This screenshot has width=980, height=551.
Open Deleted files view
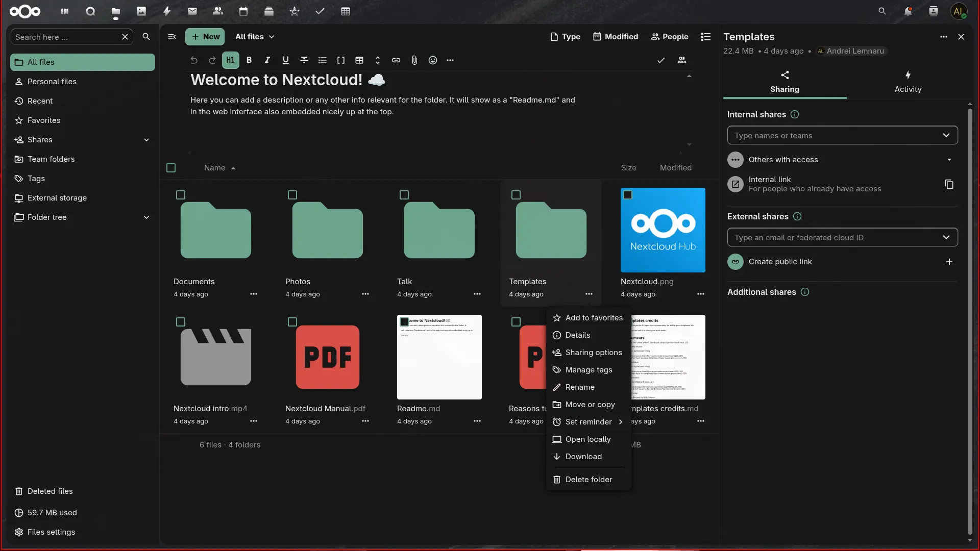pyautogui.click(x=83, y=491)
